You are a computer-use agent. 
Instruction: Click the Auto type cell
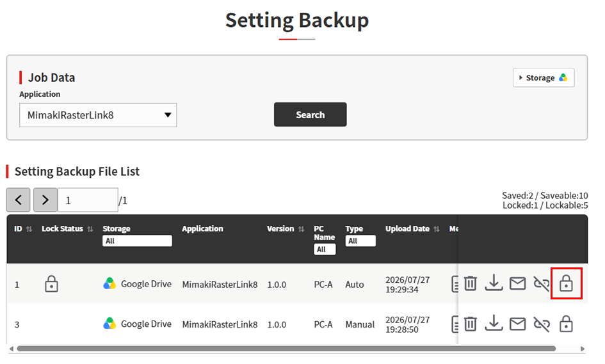[x=354, y=285]
